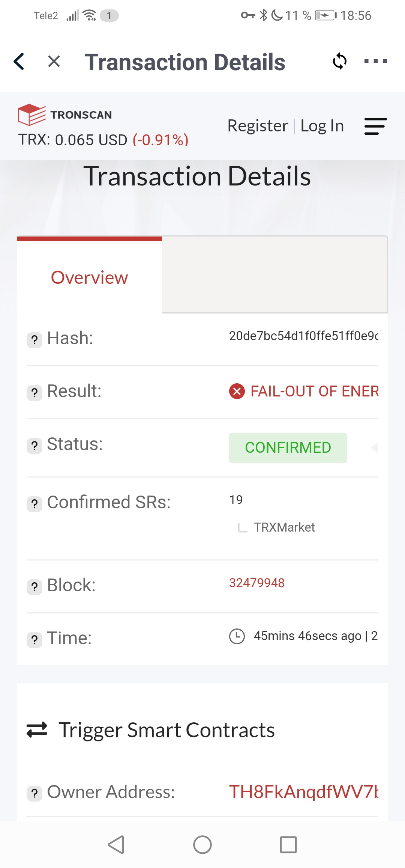Open the three-dot more options menu
This screenshot has width=405, height=868.
tap(376, 61)
